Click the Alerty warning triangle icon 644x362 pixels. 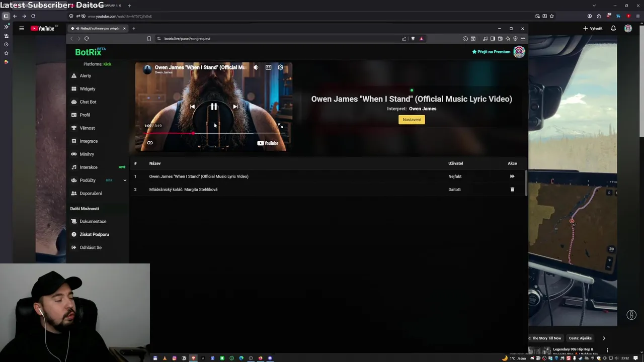tap(74, 76)
